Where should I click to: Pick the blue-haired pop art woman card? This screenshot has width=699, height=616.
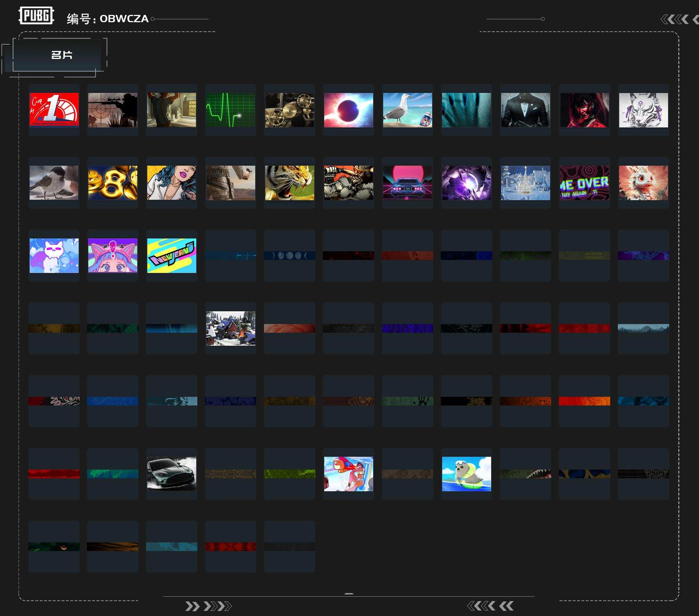[x=171, y=183]
